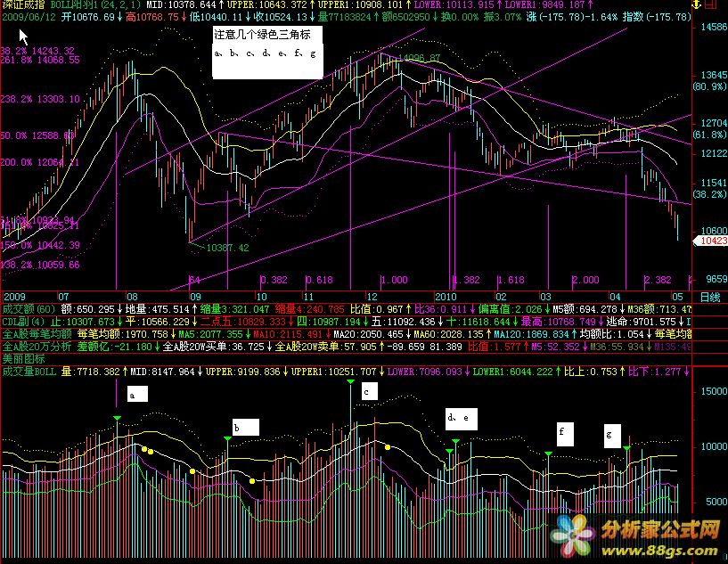Click the green triangle marker labeled a
Viewport: 728px width, 564px height.
point(117,418)
